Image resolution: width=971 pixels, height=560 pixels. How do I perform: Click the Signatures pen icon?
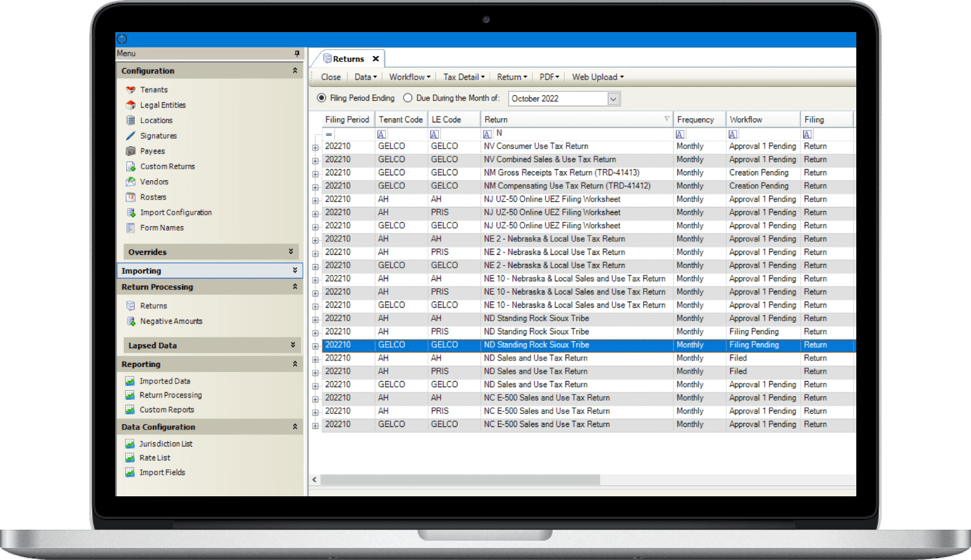(x=130, y=136)
